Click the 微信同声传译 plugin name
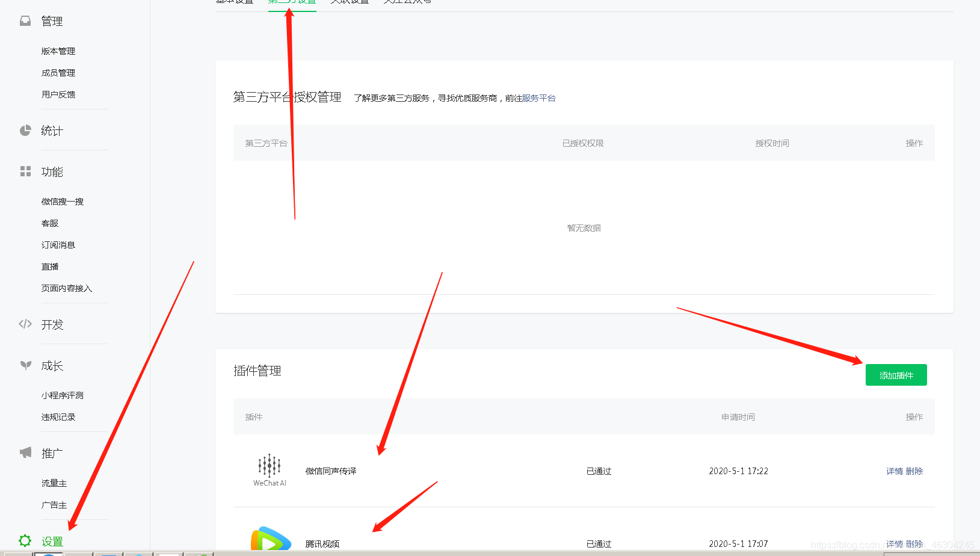This screenshot has height=556, width=980. pos(331,471)
